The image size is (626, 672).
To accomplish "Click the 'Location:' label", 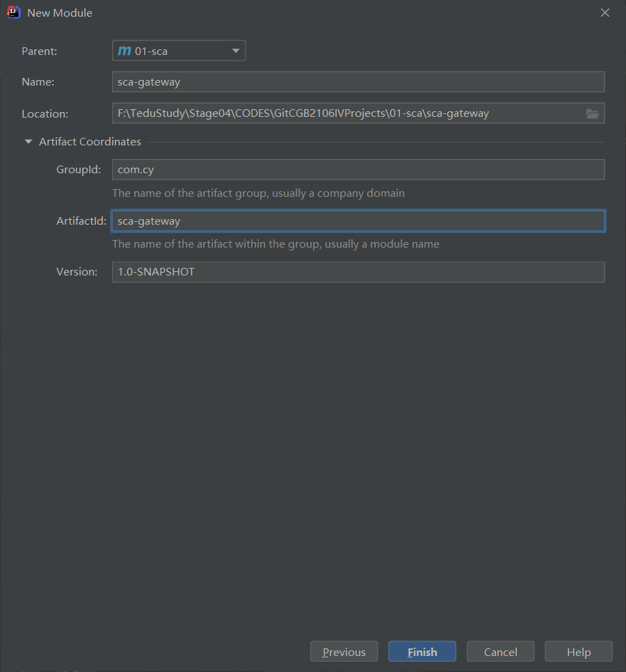I will 45,114.
